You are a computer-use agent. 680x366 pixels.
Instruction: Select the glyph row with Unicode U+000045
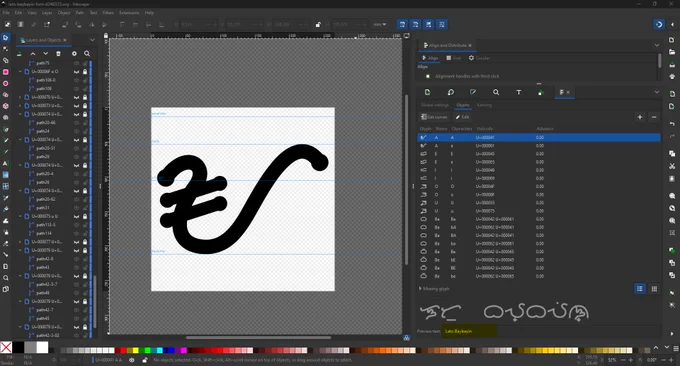point(539,154)
